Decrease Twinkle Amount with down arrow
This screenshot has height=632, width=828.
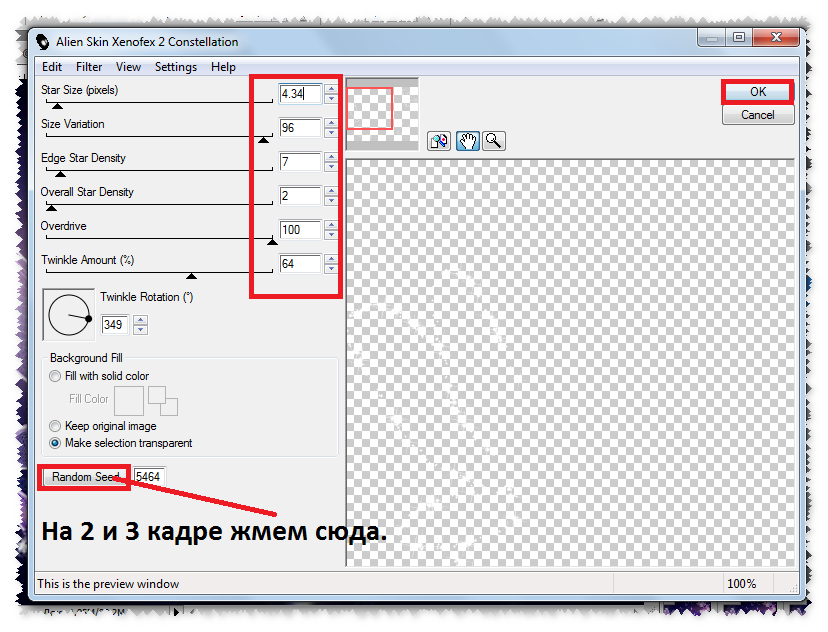331,268
